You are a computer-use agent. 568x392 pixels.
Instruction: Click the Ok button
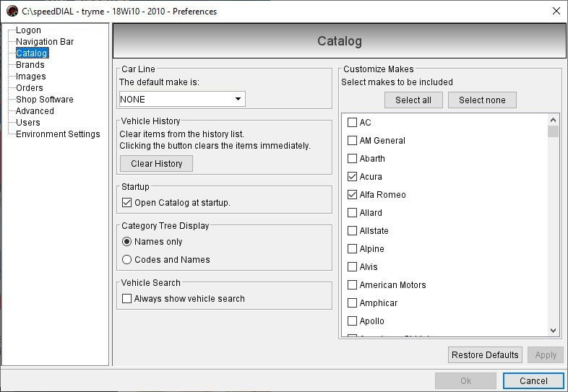pos(466,380)
